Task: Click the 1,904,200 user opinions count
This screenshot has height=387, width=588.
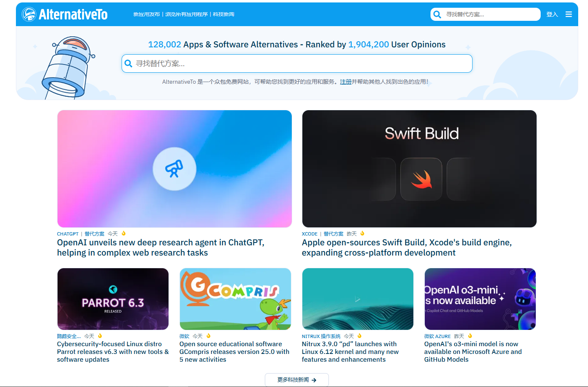Action: click(x=368, y=44)
